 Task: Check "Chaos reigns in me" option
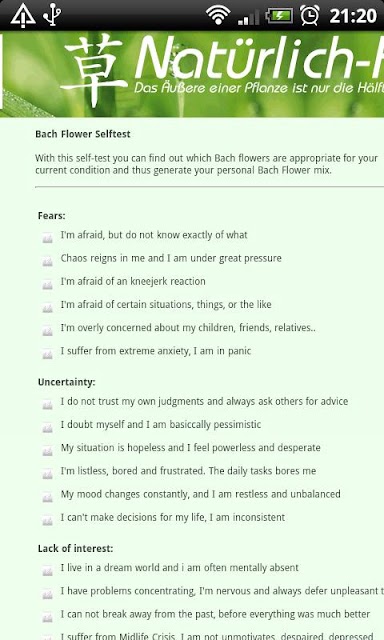click(48, 261)
